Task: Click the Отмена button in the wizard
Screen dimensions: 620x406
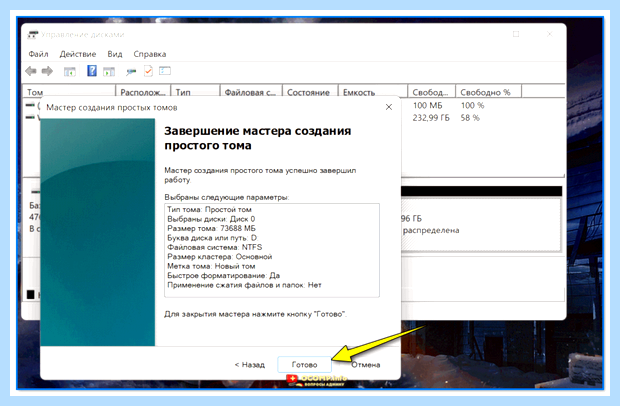Action: click(x=366, y=364)
